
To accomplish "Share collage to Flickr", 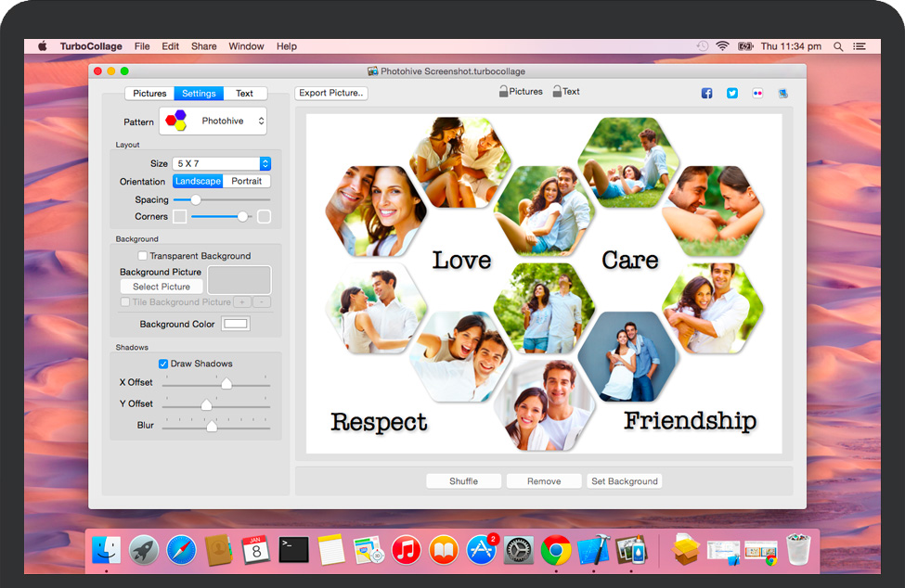I will (x=757, y=94).
